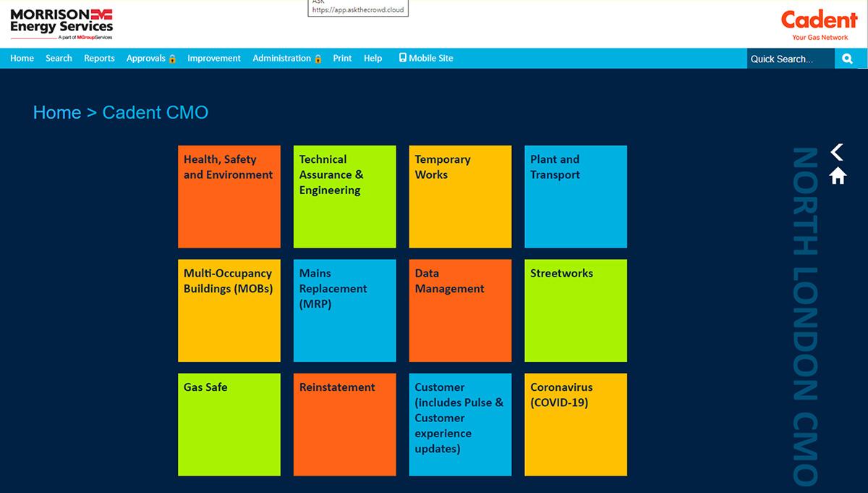The width and height of the screenshot is (868, 493).
Task: Click the white home house icon
Action: pyautogui.click(x=838, y=176)
